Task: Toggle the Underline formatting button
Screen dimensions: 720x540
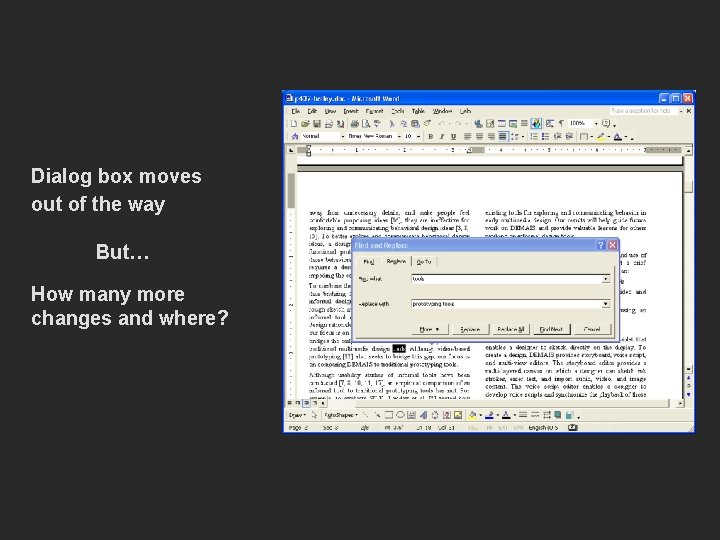Action: [453, 136]
